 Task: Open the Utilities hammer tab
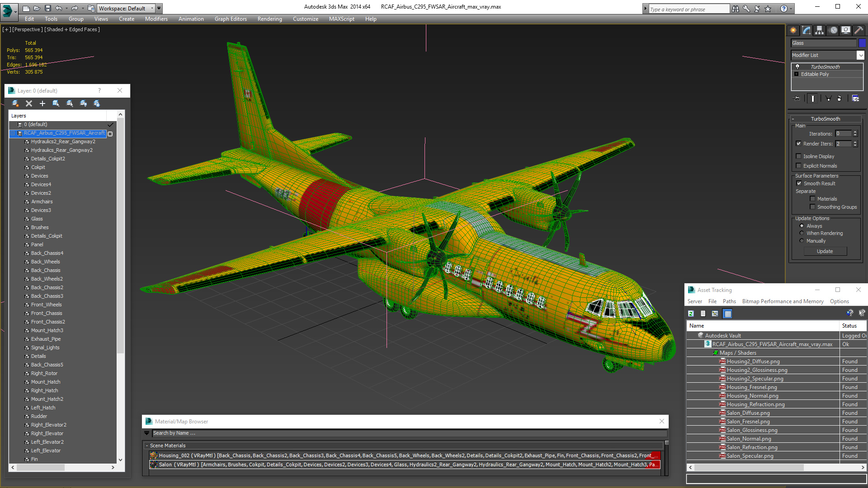pyautogui.click(x=859, y=30)
